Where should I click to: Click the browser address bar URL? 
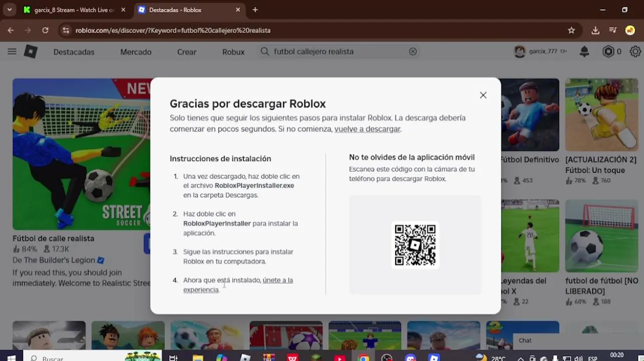pos(173,31)
